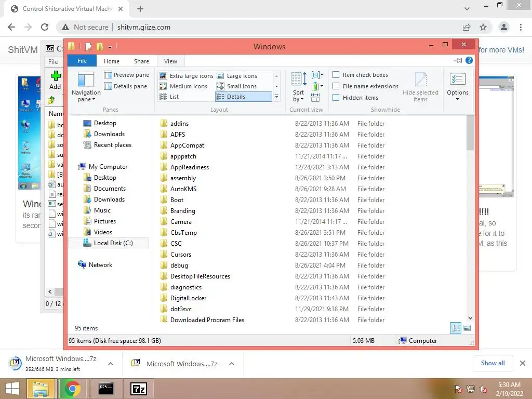Select Small icons layout

[237, 86]
